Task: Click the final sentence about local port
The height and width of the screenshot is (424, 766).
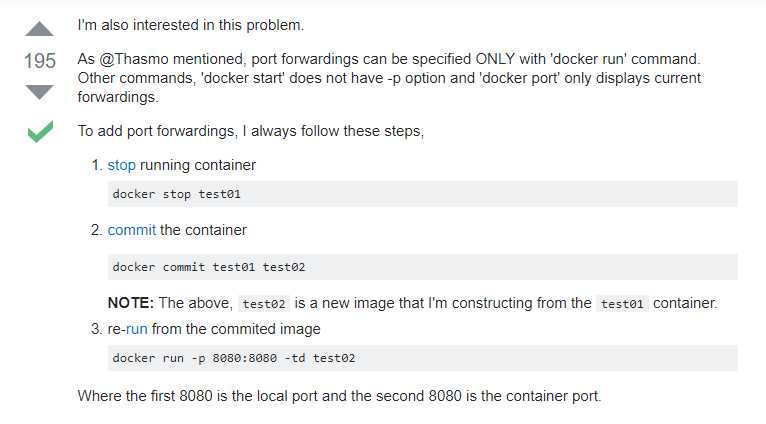Action: (339, 396)
